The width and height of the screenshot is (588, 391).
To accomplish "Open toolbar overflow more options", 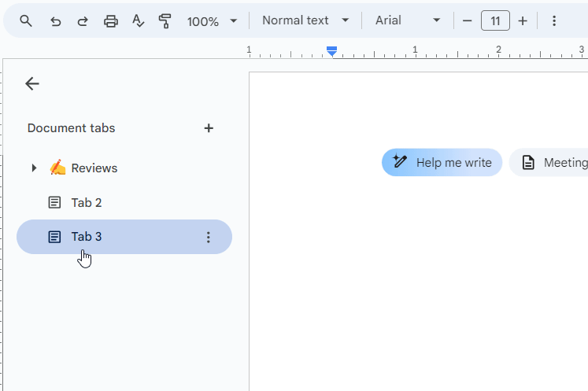I will pyautogui.click(x=554, y=21).
